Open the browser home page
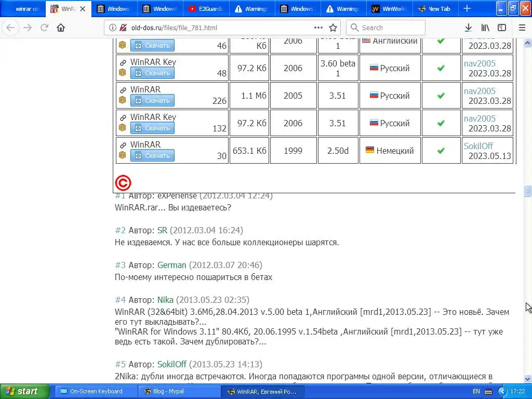 pyautogui.click(x=61, y=28)
